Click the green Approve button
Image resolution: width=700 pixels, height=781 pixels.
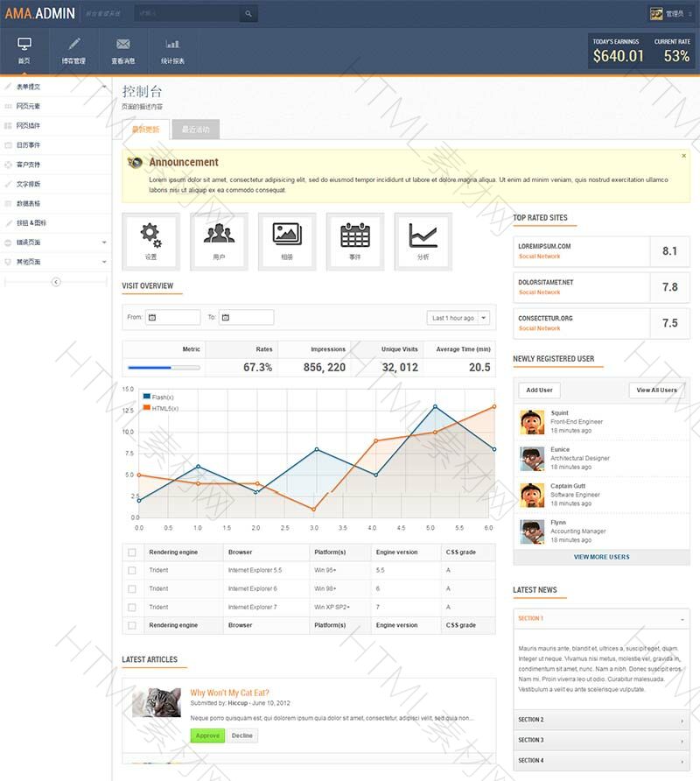207,735
